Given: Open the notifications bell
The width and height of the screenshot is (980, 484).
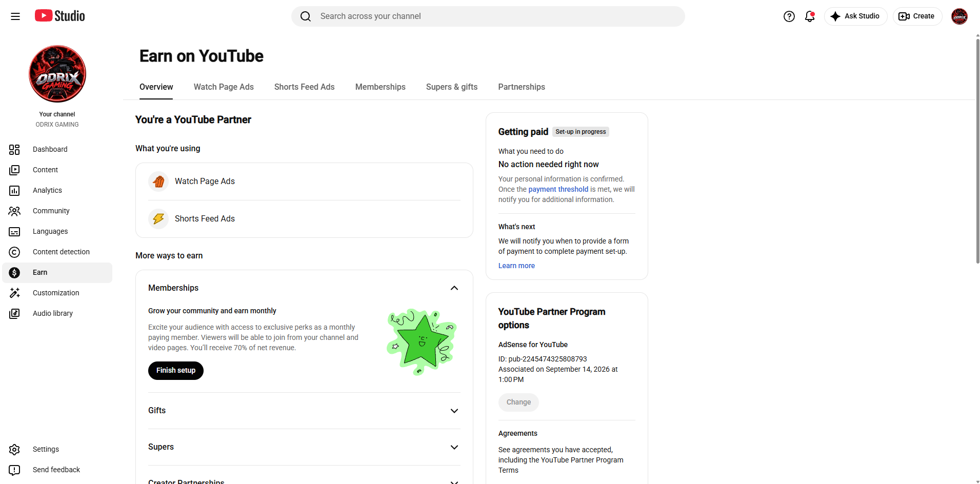Looking at the screenshot, I should pos(810,16).
